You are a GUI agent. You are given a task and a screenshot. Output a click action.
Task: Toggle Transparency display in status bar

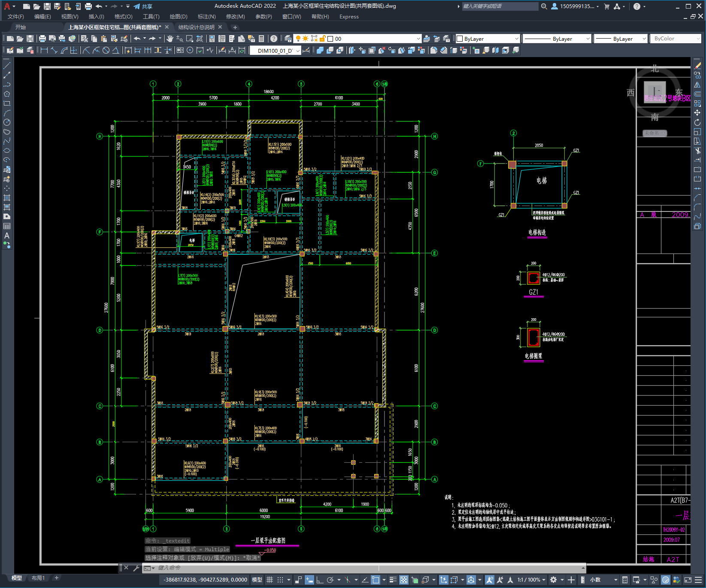pos(404,580)
